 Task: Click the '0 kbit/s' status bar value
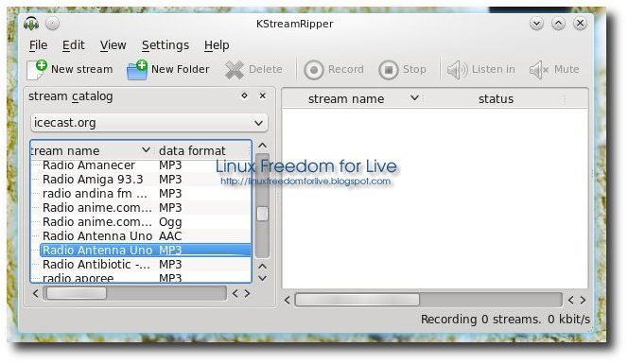point(568,320)
